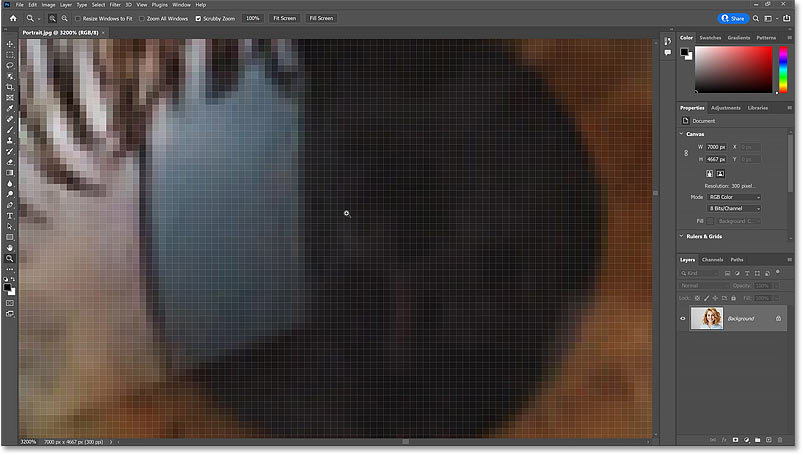The height and width of the screenshot is (455, 803).
Task: Open the 8 Bits/Channel dropdown
Action: pyautogui.click(x=734, y=209)
